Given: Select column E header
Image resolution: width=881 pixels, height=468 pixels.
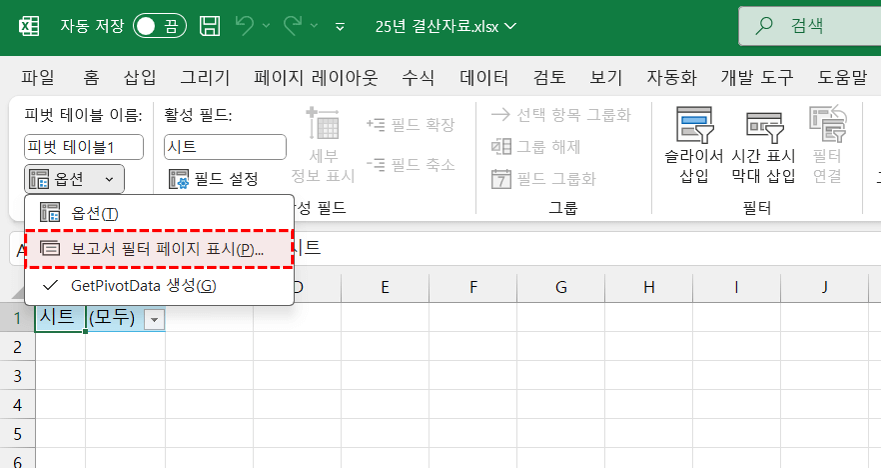Looking at the screenshot, I should (385, 287).
